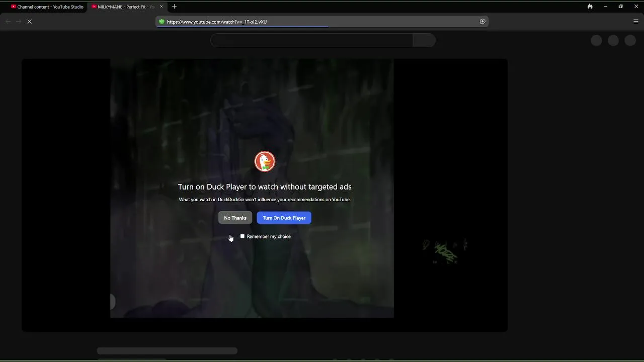Click the green privacy shield icon
The image size is (644, 362).
coord(162,22)
